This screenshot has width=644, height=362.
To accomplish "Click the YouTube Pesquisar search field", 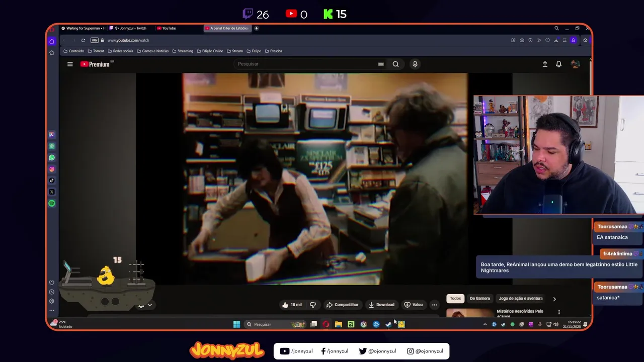I will pyautogui.click(x=306, y=64).
